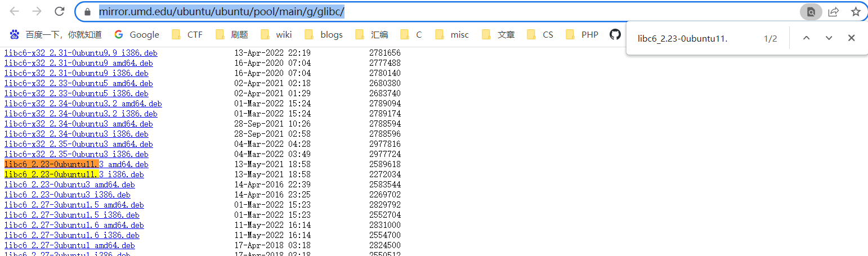Open the wiki bookmarks folder
The image size is (868, 256).
tap(276, 35)
